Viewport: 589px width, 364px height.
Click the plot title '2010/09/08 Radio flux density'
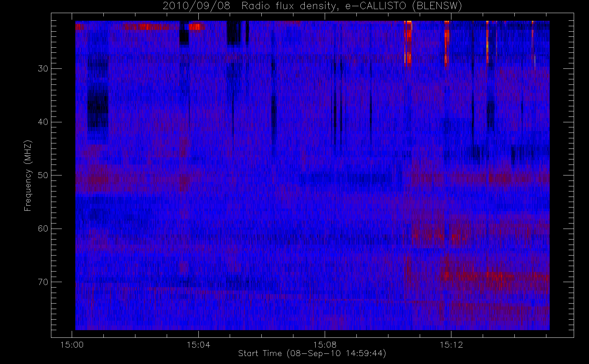(312, 6)
